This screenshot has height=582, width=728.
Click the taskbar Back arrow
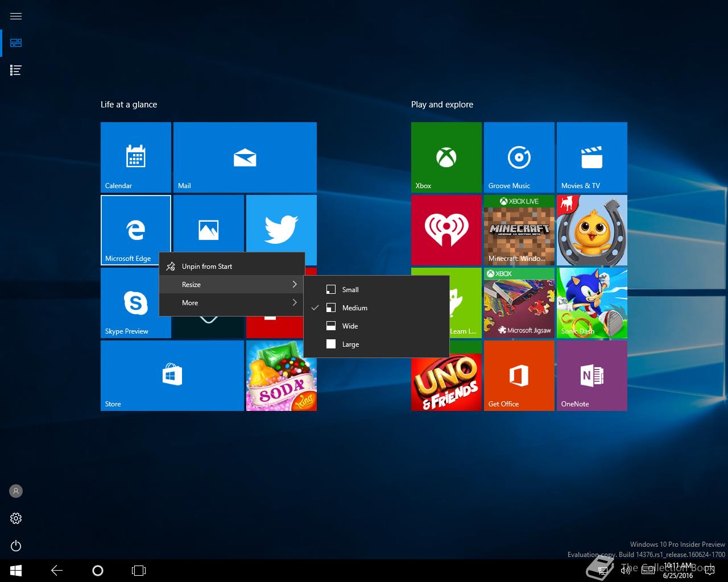[57, 571]
